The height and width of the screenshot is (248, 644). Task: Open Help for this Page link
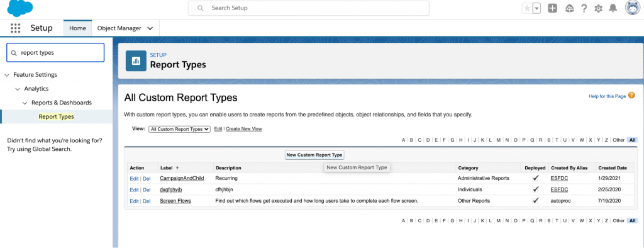coord(607,96)
